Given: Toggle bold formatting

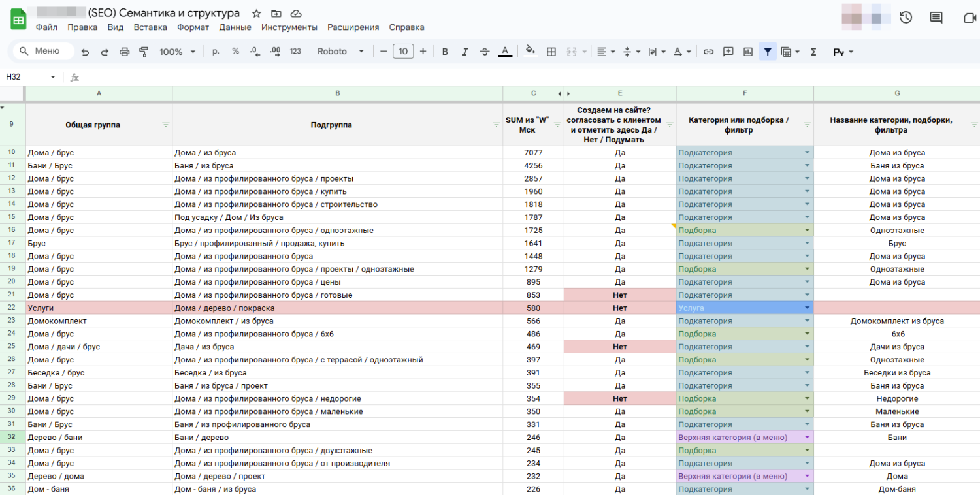Looking at the screenshot, I should [x=445, y=52].
